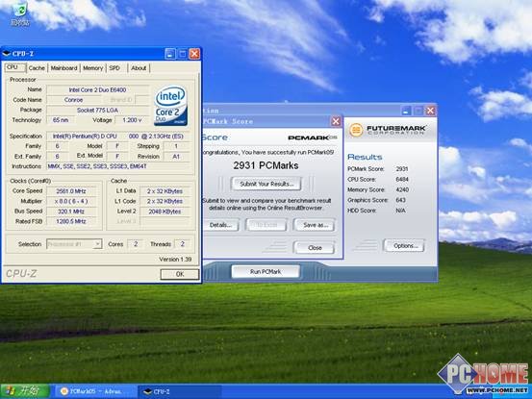Close the PCMark Score dialog with X
This screenshot has width=532, height=399.
336,121
